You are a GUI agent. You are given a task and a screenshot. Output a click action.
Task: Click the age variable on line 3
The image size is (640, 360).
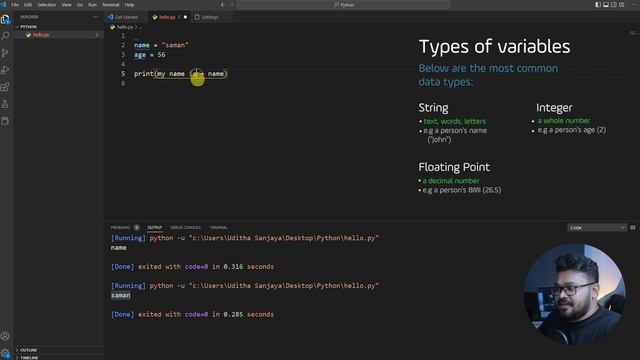coord(140,55)
